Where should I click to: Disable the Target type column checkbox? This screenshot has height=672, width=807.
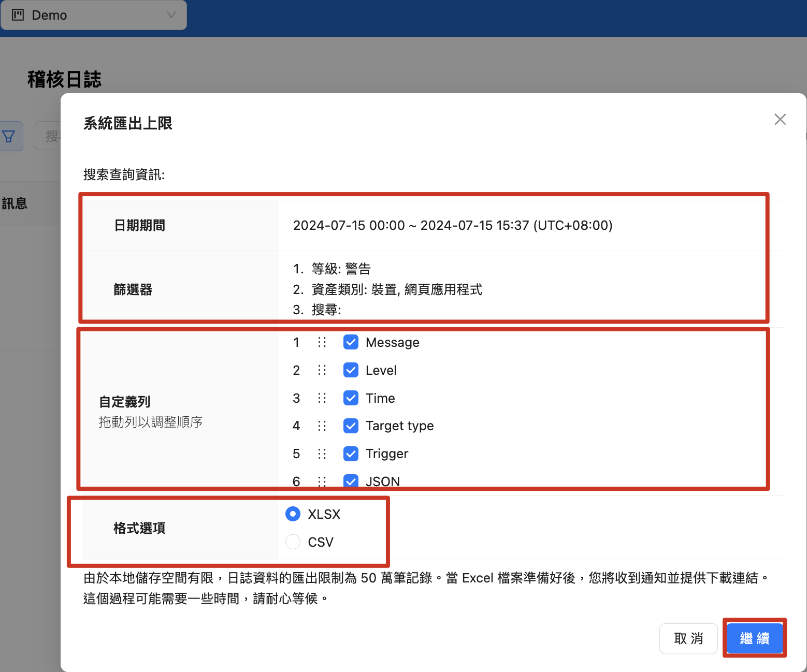click(351, 426)
